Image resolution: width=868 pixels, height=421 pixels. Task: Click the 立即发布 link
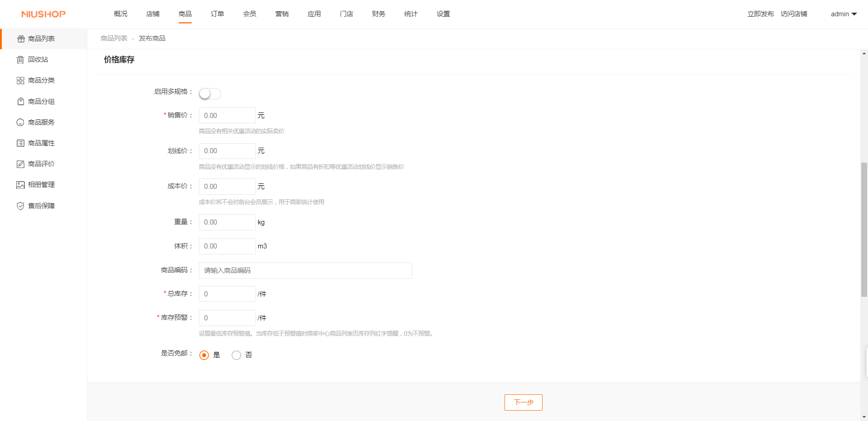[761, 14]
